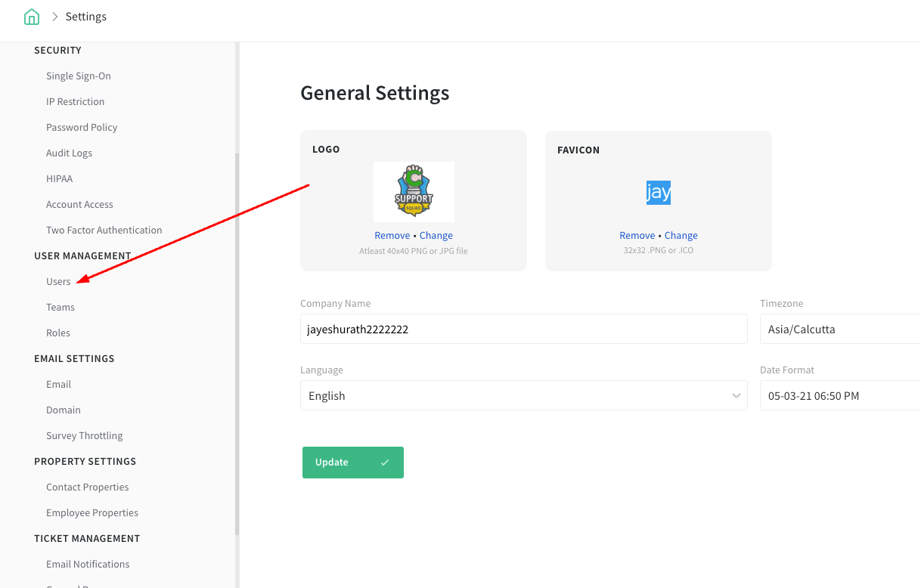Click the Language dropdown chevron arrow
Screen dimensions: 921x588
(736, 396)
